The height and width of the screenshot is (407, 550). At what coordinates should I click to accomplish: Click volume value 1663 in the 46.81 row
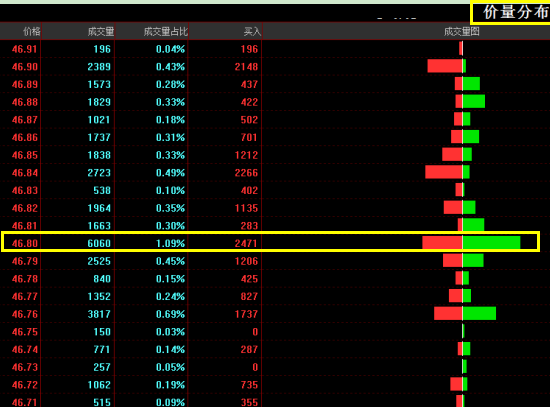tap(99, 226)
